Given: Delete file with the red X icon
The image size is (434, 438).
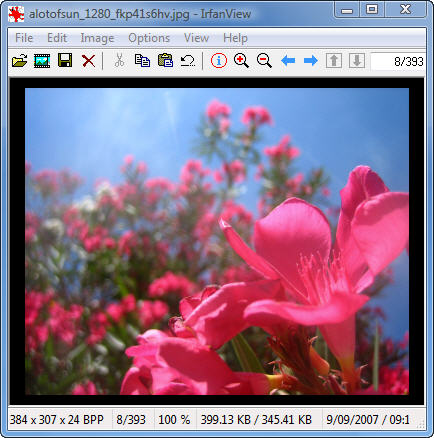Looking at the screenshot, I should pyautogui.click(x=88, y=61).
